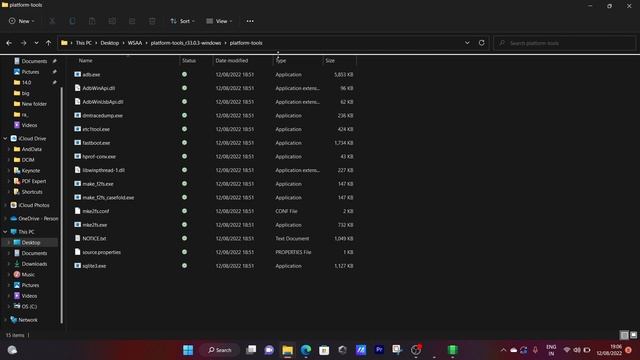Expand the address bar history dropdown
Image resolution: width=640 pixels, height=360 pixels.
pyautogui.click(x=467, y=43)
